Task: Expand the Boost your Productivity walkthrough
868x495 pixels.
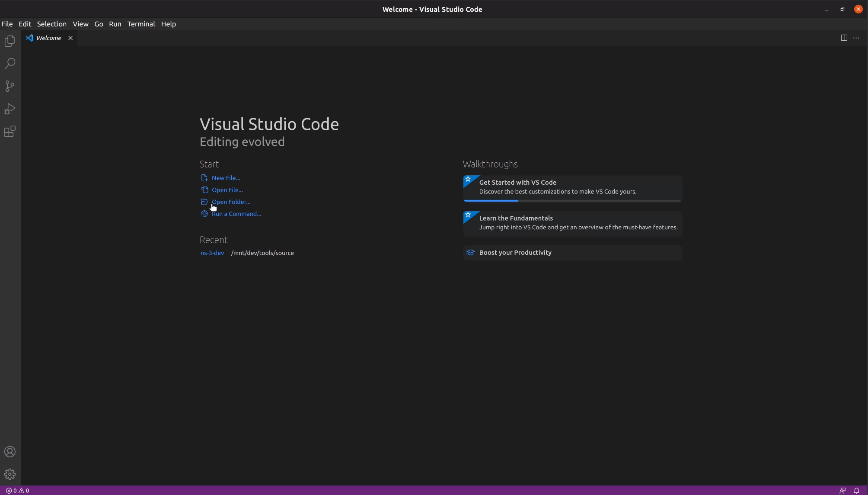Action: pyautogui.click(x=515, y=253)
